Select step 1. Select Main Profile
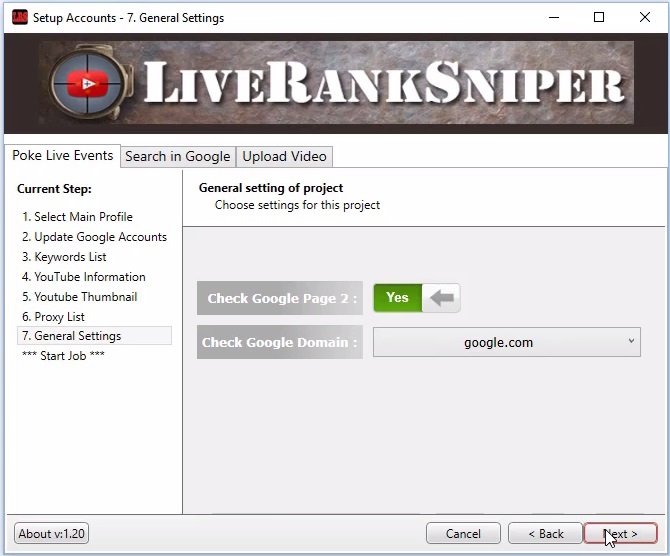The width and height of the screenshot is (670, 556). 77,217
